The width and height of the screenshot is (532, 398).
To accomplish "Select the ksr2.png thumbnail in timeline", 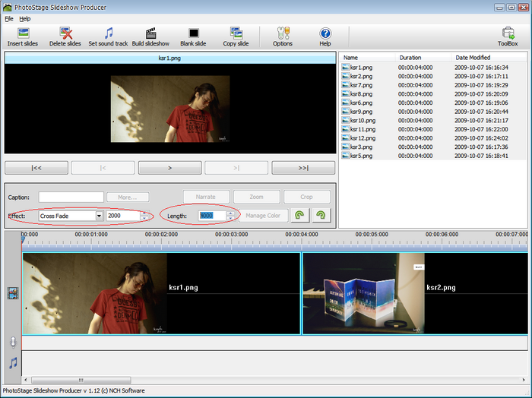I will pyautogui.click(x=363, y=292).
